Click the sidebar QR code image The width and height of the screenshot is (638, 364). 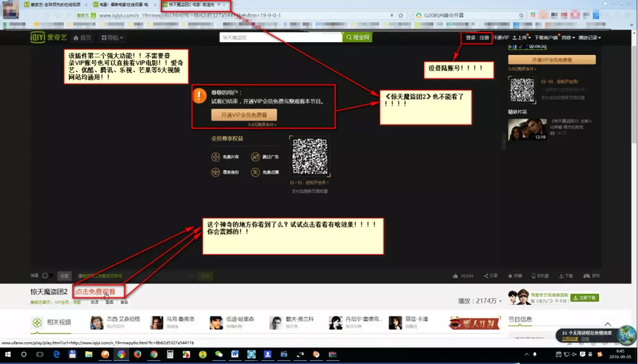(522, 90)
